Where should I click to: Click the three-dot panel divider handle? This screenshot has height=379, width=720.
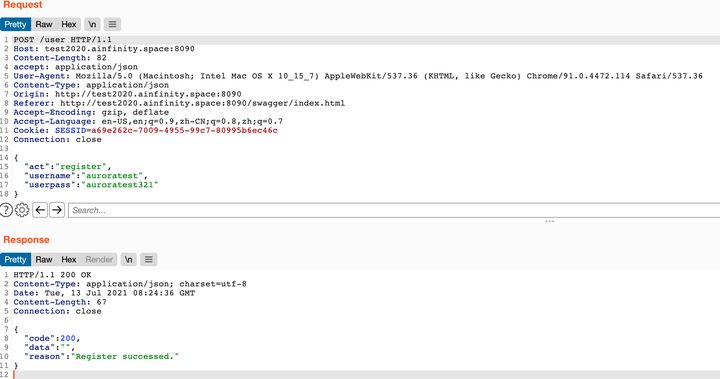click(550, 221)
